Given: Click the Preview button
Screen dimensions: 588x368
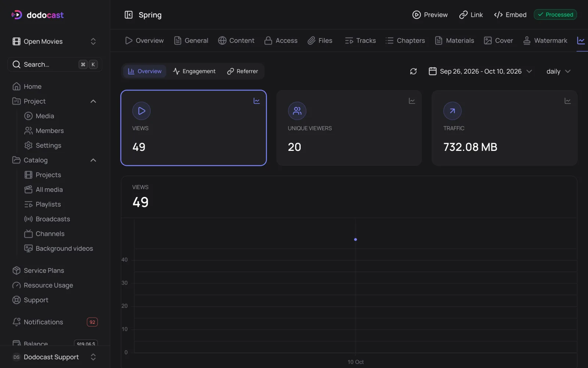Looking at the screenshot, I should pyautogui.click(x=430, y=15).
